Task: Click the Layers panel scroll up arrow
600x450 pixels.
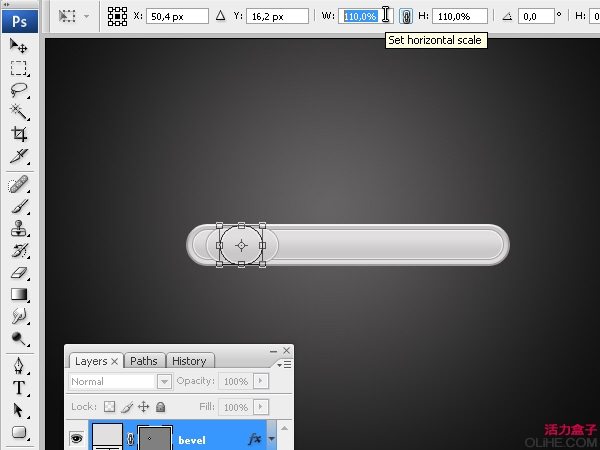Action: pos(284,428)
